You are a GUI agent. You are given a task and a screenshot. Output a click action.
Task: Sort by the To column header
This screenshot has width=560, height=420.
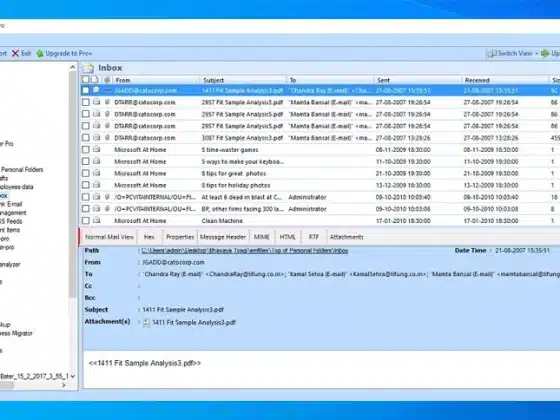coord(330,80)
